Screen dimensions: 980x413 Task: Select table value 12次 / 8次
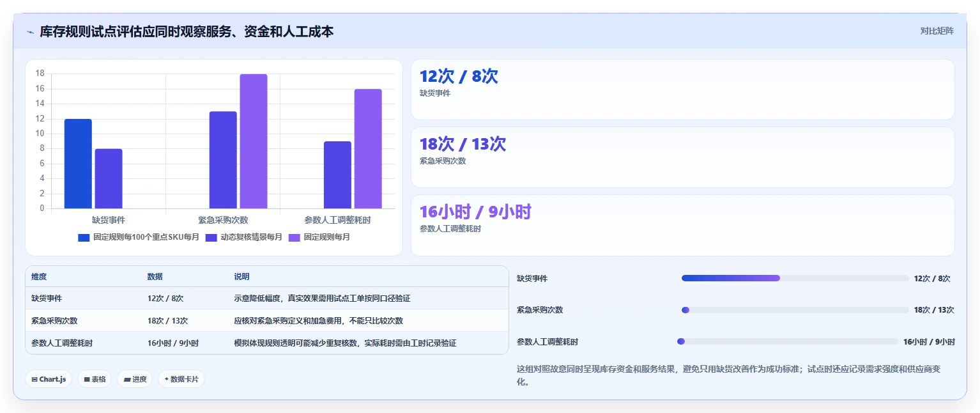[x=165, y=299]
